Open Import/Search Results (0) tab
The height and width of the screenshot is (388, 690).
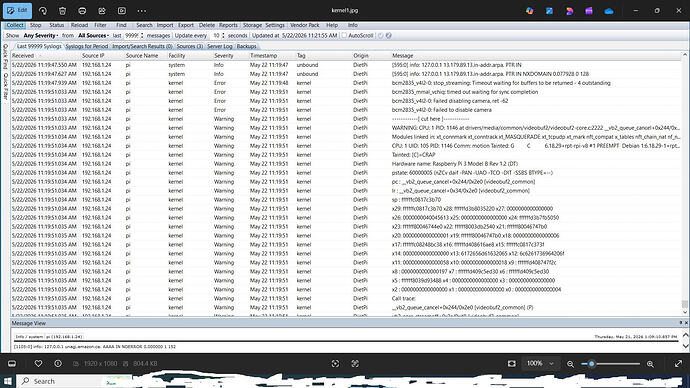(x=142, y=46)
